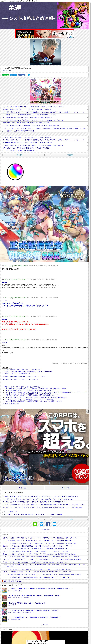Image resolution: width=91 pixels, height=644 pixels.
Task: Open the 顔合わせ tag
Action: [x=31, y=514]
